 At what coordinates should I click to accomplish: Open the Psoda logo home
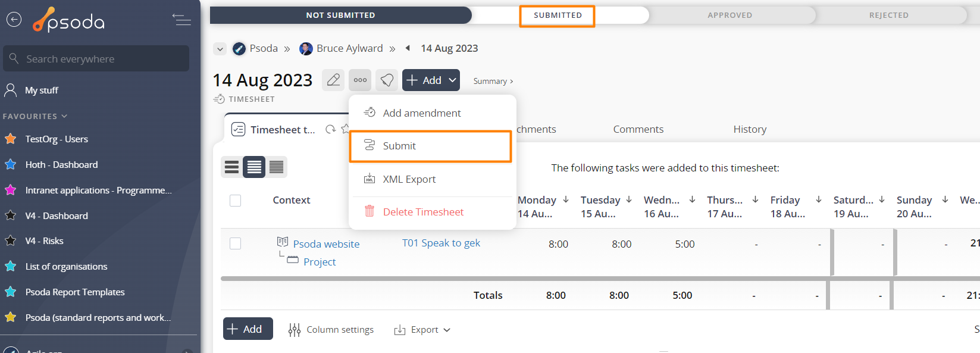[69, 20]
